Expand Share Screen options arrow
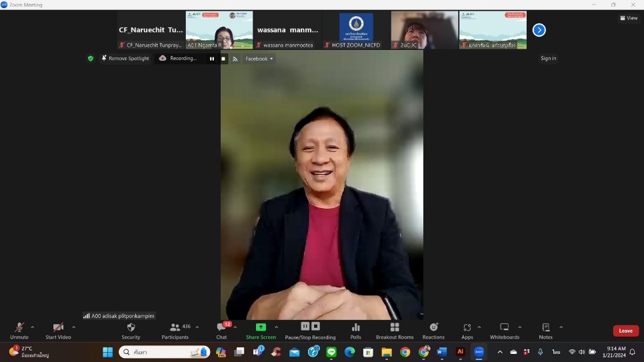 tap(276, 327)
